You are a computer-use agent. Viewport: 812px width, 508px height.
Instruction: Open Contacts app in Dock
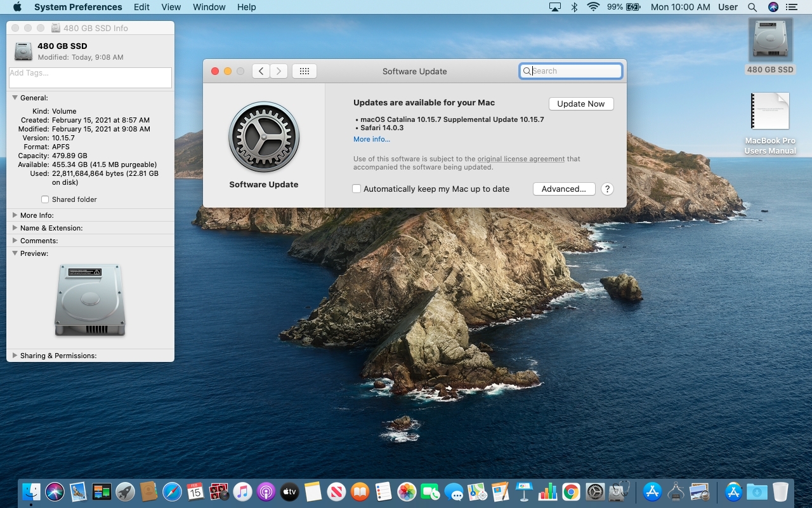click(x=148, y=491)
